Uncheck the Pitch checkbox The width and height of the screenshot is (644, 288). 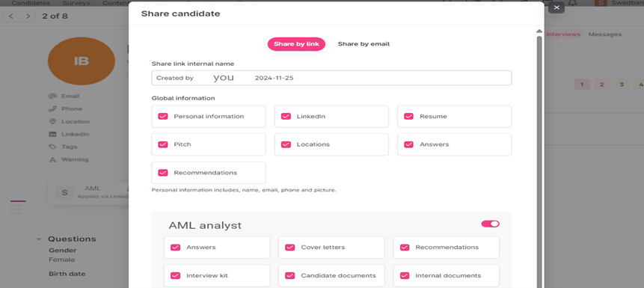pyautogui.click(x=162, y=144)
